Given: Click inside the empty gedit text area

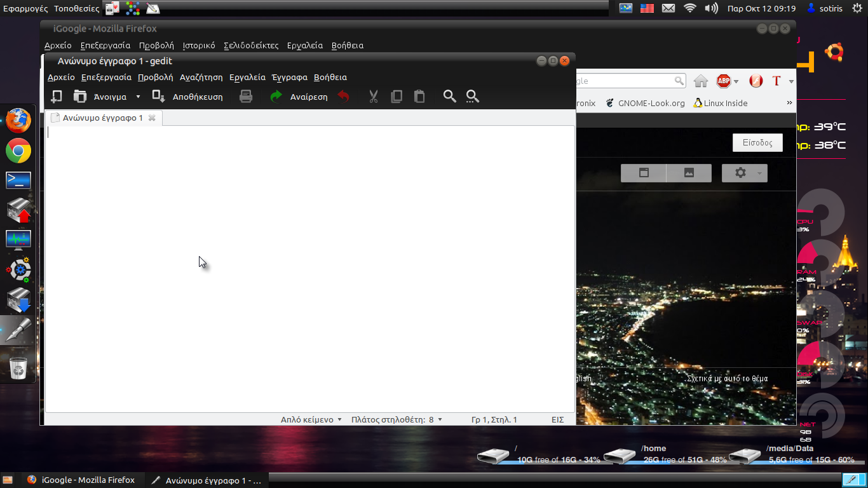Looking at the screenshot, I should point(309,267).
